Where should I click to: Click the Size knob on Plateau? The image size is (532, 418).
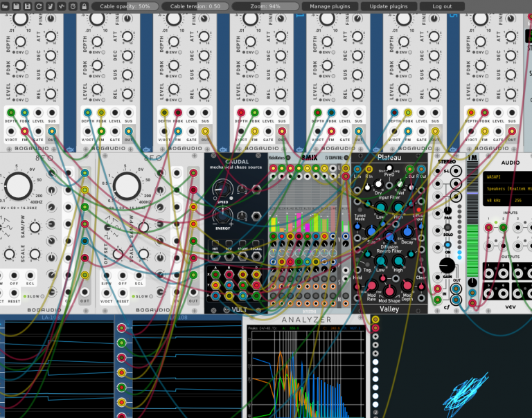click(371, 232)
